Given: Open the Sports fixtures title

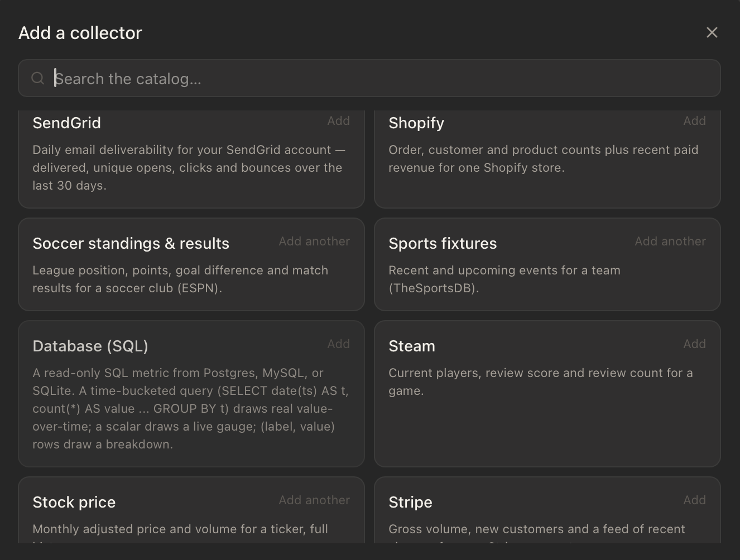Looking at the screenshot, I should pyautogui.click(x=443, y=244).
